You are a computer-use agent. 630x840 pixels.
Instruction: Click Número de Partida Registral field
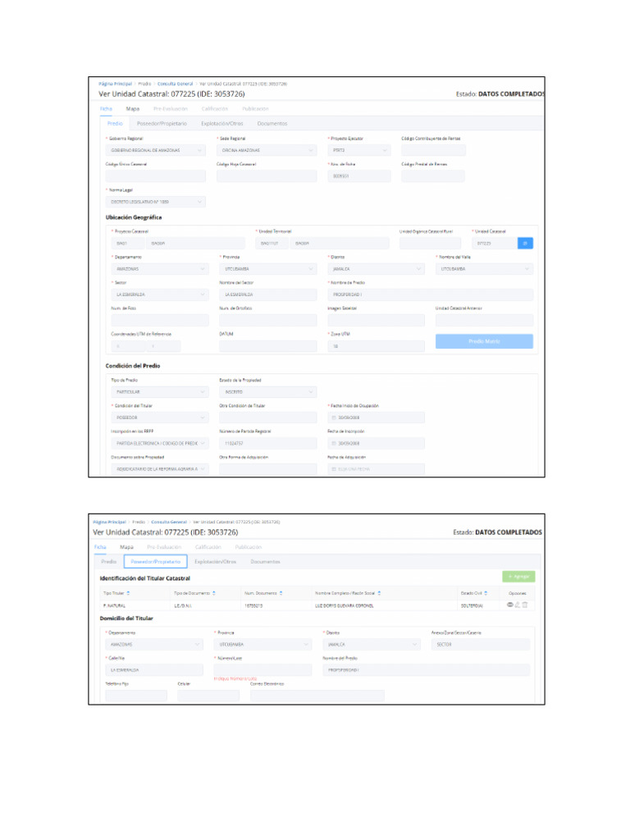(268, 444)
